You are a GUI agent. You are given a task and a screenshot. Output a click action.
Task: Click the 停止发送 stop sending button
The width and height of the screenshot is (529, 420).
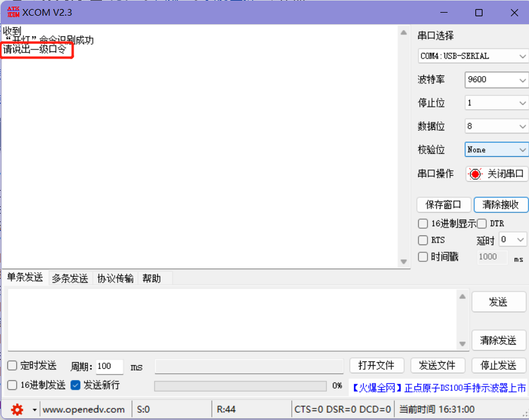click(x=498, y=365)
